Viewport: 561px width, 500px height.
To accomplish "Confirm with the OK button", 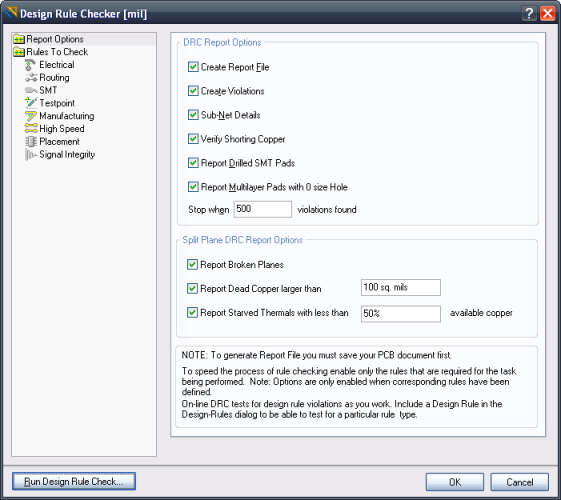I will 455,482.
